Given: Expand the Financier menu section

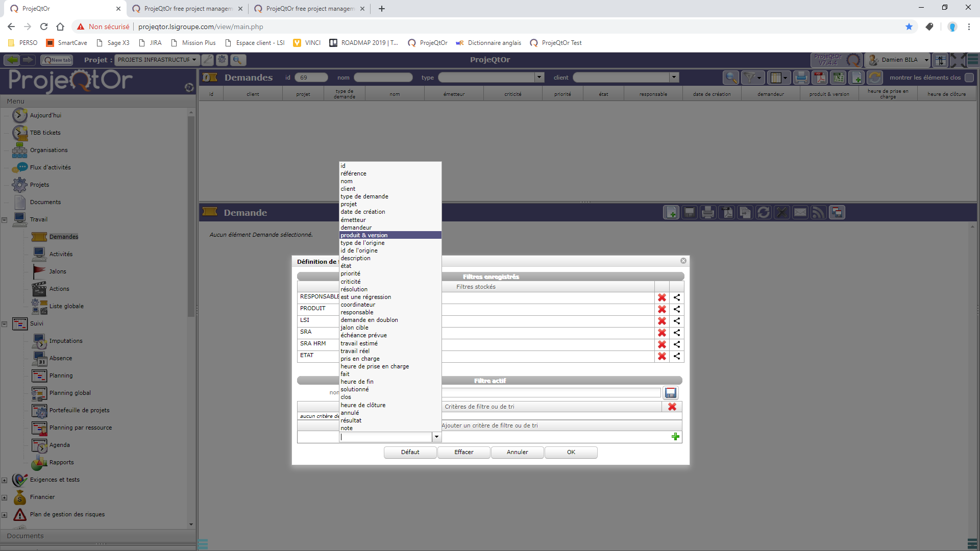Looking at the screenshot, I should [x=5, y=497].
